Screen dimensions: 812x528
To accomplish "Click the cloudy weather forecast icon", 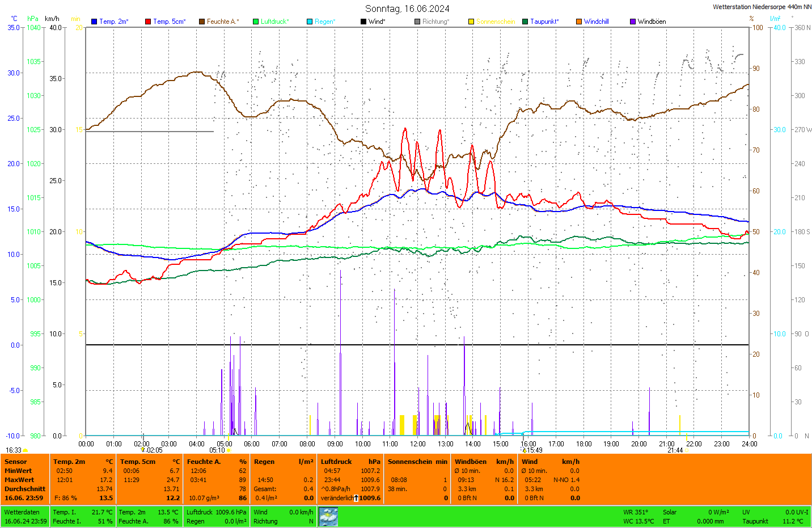I will pos(328,517).
